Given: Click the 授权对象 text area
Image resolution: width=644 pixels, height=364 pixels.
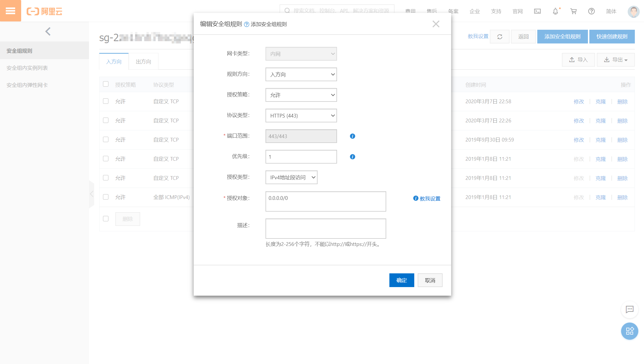Looking at the screenshot, I should coord(326,201).
